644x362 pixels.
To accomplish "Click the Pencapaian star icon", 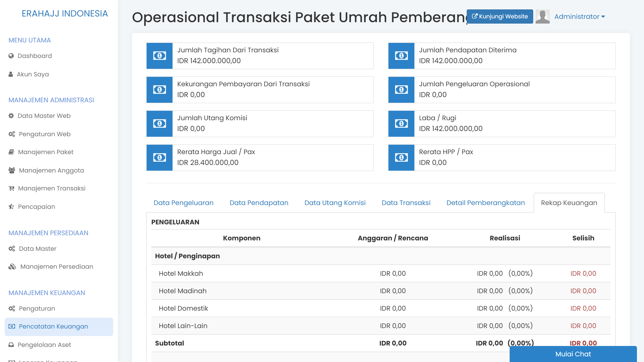I will 11,206.
